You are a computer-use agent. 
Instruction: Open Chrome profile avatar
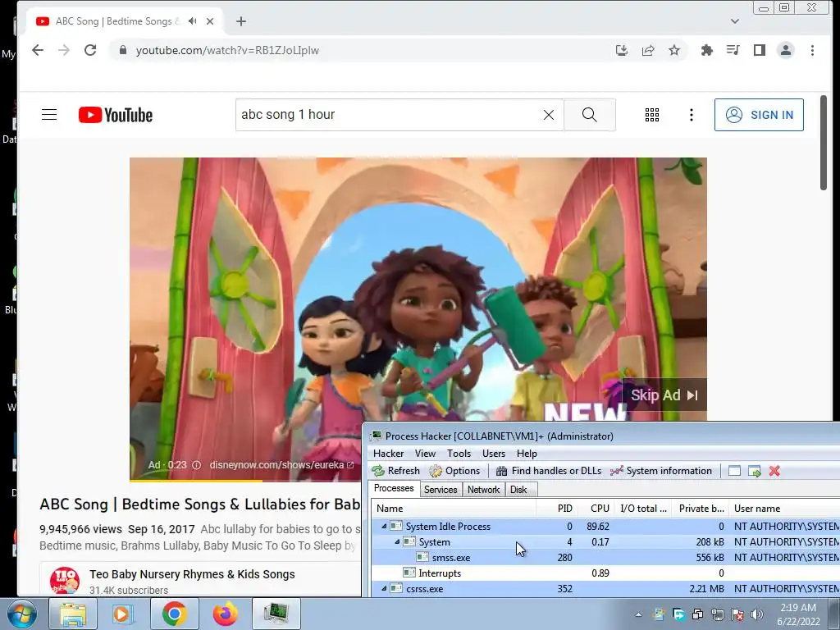[786, 50]
